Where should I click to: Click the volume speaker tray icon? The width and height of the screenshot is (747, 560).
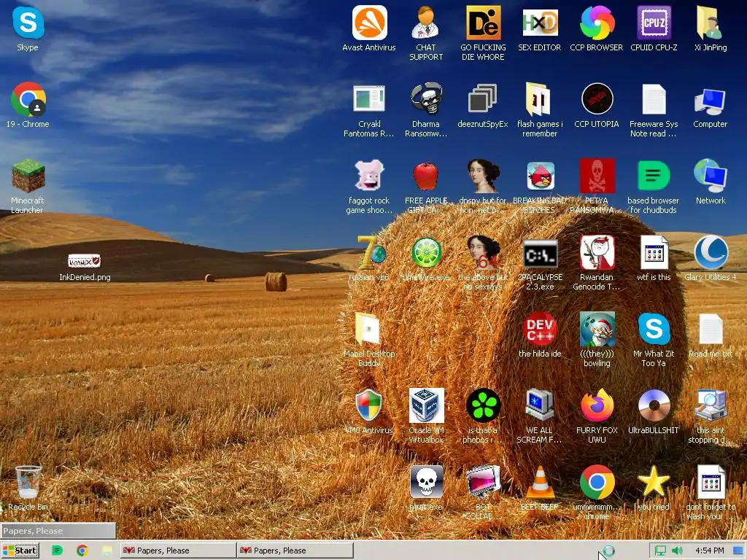(x=676, y=551)
